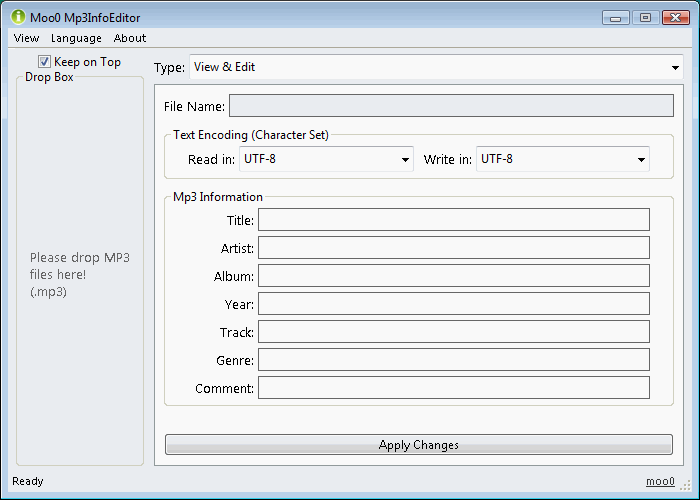
Task: Click the window resize grip icon
Action: [686, 485]
